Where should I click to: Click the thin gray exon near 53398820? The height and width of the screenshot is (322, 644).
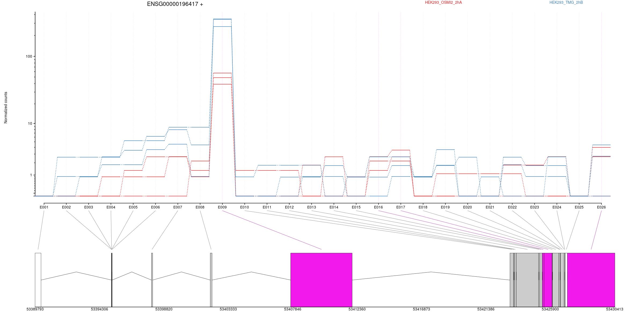point(152,280)
